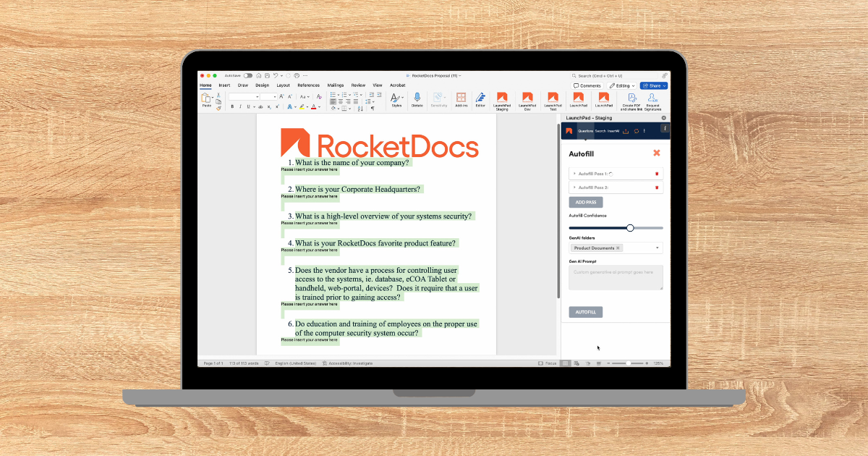Apply Superscript formatting
Viewport: 868px width, 456px height.
pyautogui.click(x=277, y=106)
